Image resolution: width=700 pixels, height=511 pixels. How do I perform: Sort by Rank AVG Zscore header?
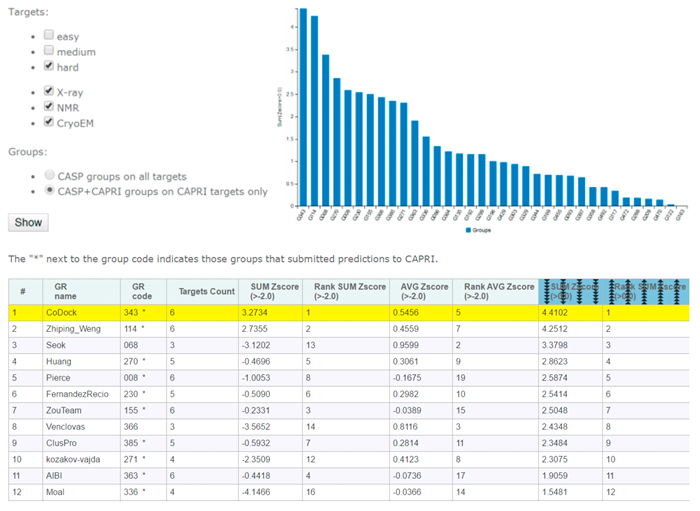[x=493, y=290]
